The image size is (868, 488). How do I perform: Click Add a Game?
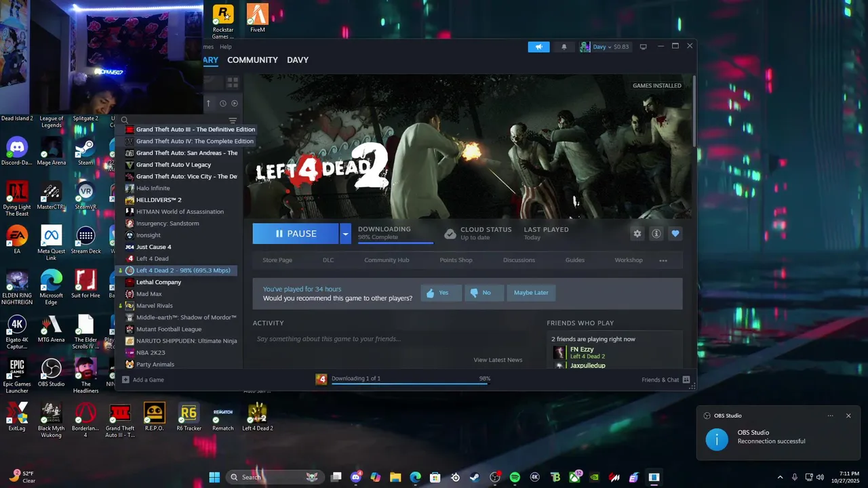tap(143, 380)
